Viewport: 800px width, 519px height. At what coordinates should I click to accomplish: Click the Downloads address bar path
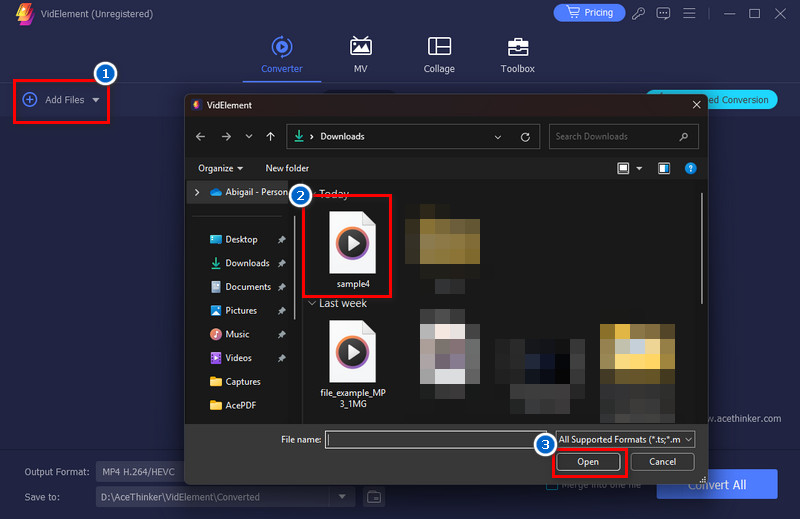pos(342,137)
